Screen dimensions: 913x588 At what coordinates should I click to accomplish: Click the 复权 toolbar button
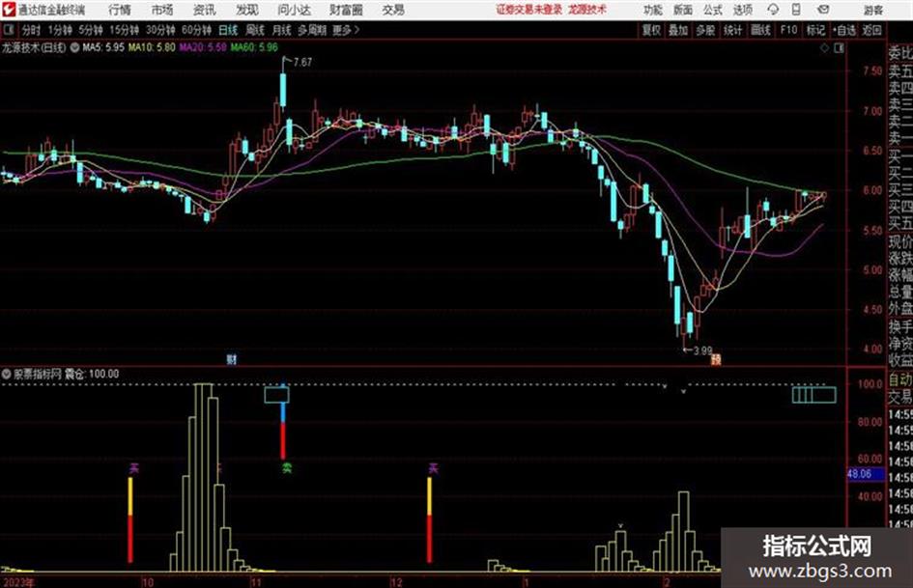(651, 30)
